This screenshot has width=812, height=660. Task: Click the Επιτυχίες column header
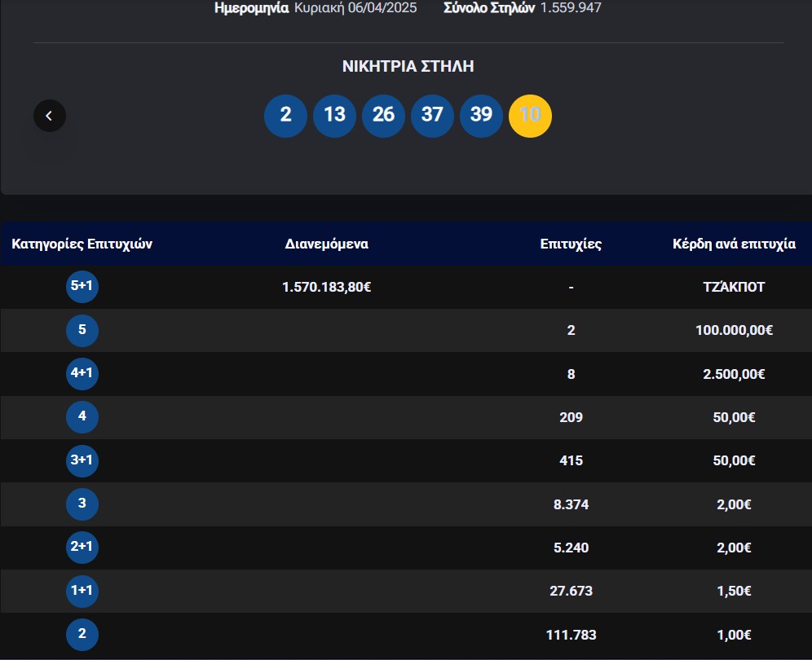coord(571,244)
